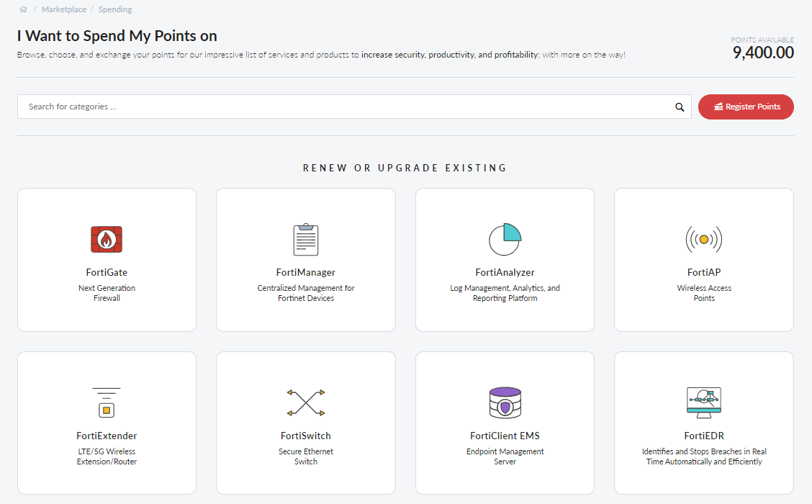Click the 9,400.00 points available total

(x=763, y=53)
